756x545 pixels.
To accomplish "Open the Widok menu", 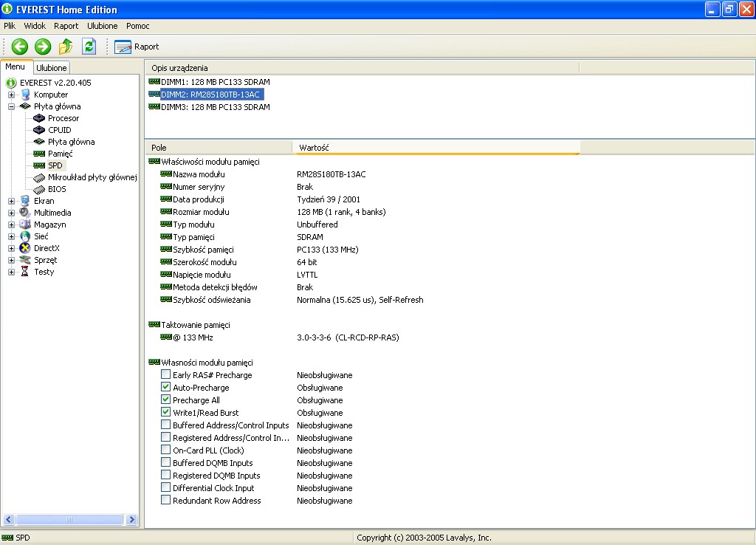I will [x=35, y=26].
